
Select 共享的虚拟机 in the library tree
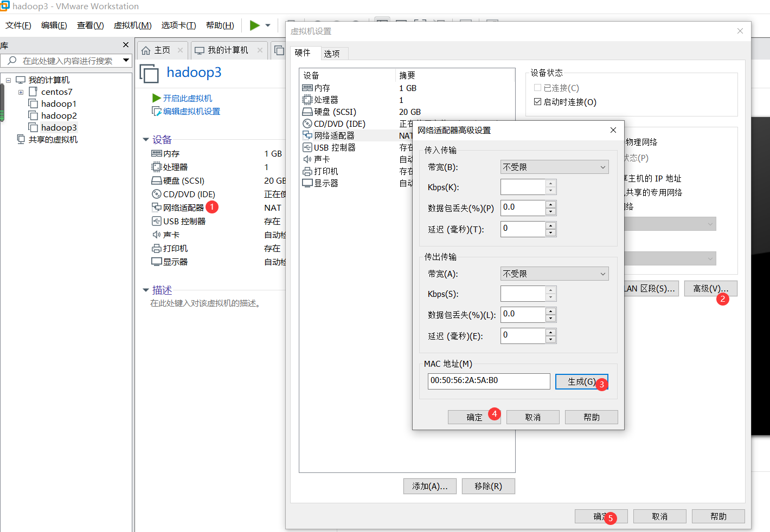click(x=53, y=139)
